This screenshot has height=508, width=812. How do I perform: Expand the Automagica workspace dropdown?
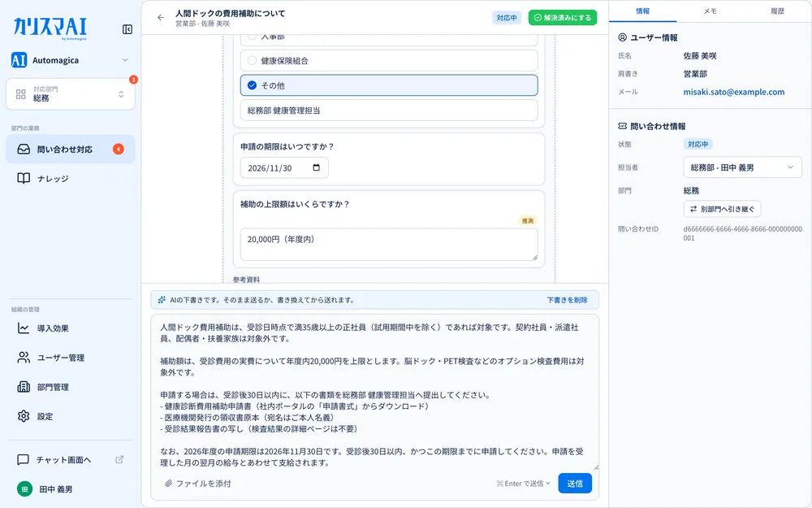tap(125, 60)
